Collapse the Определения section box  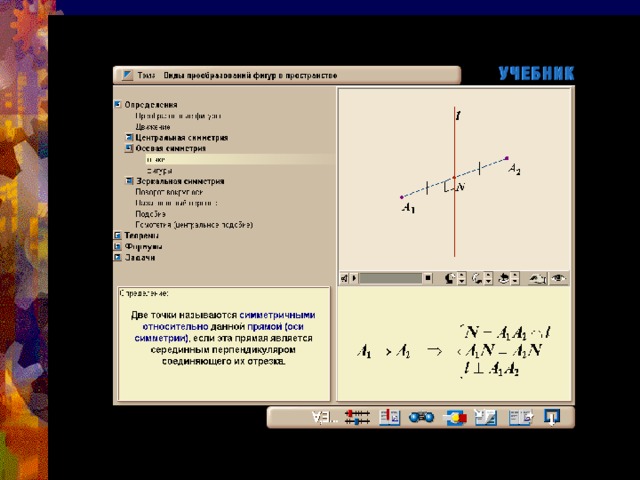pyautogui.click(x=118, y=104)
